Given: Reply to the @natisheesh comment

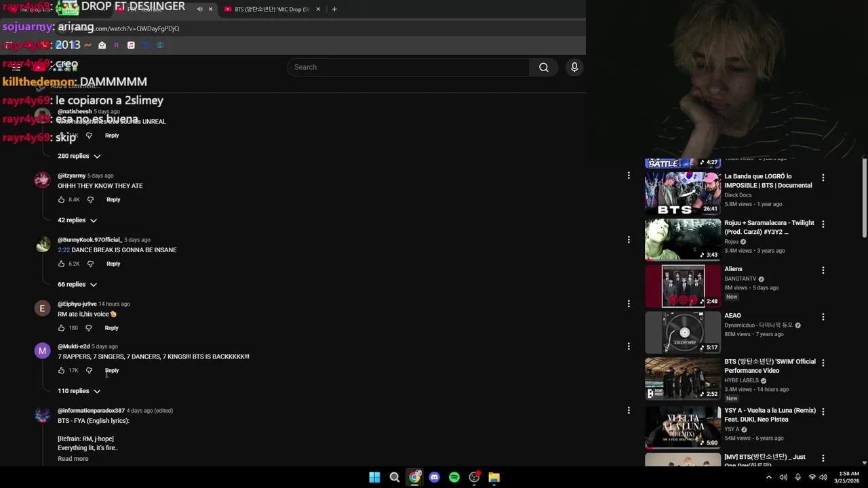Looking at the screenshot, I should [112, 136].
